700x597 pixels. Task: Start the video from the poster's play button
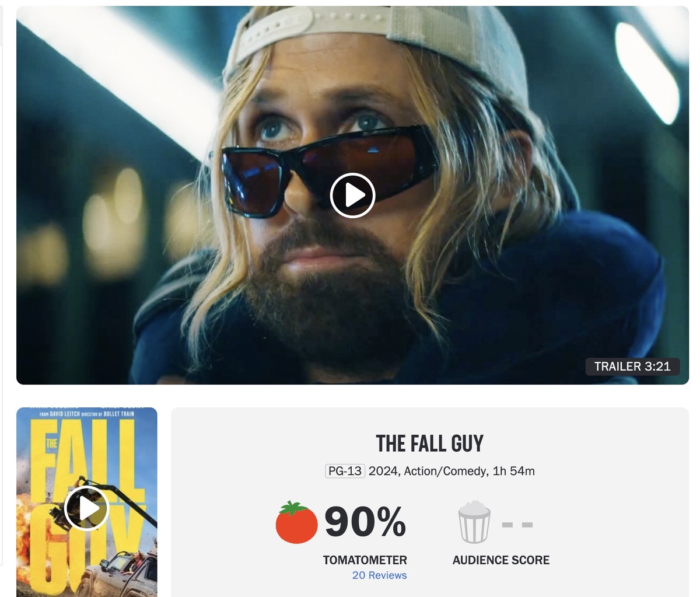pyautogui.click(x=87, y=508)
